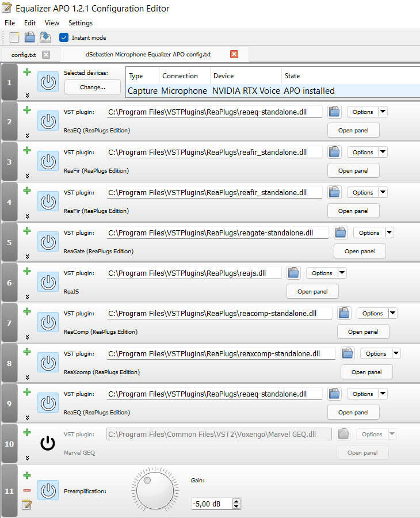Toggle power for ReaJS filter in row 6
This screenshot has height=518, width=420.
pos(48,282)
